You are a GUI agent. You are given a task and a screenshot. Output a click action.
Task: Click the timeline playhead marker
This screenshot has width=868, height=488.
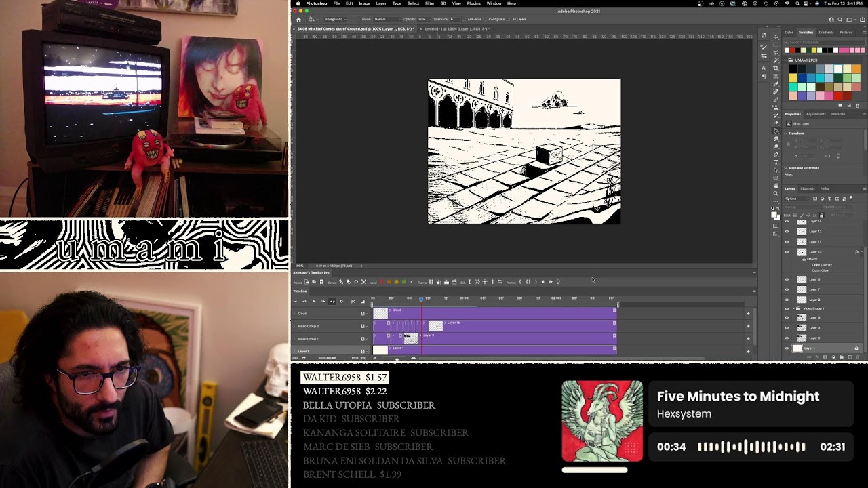tap(421, 298)
